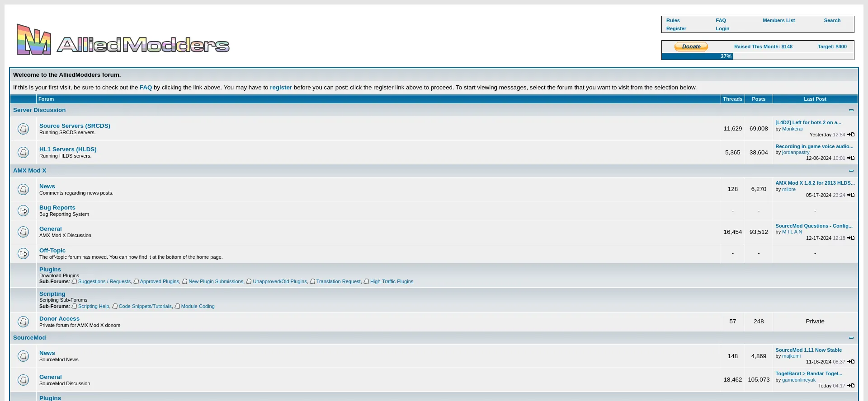The image size is (868, 401).
Task: Click the icon beside Translation Request sub-forum
Action: click(x=312, y=281)
